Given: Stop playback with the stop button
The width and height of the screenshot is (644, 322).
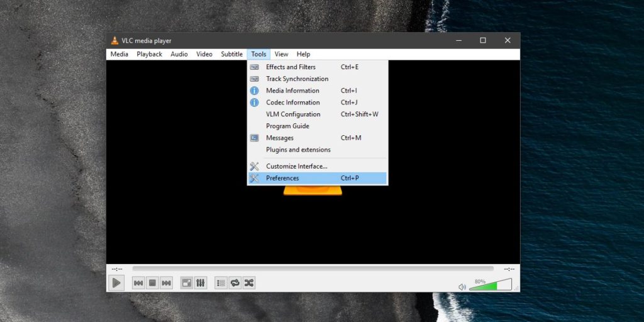Looking at the screenshot, I should point(152,283).
